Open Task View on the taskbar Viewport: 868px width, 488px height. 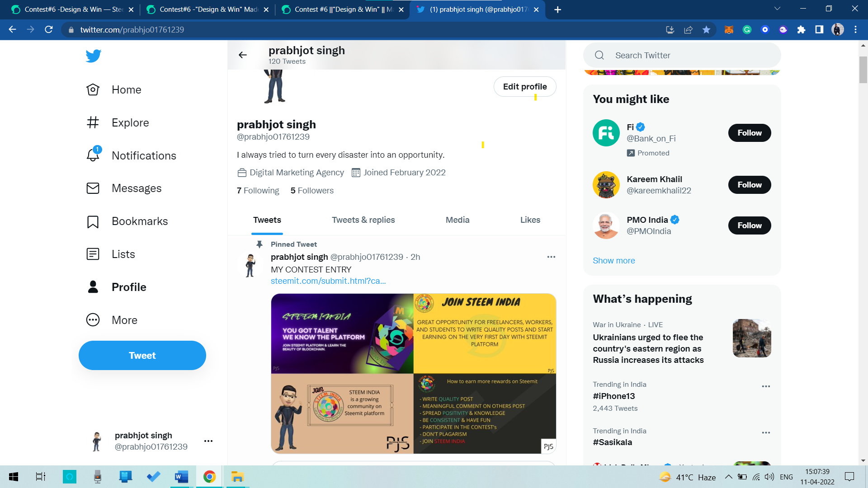point(41,477)
